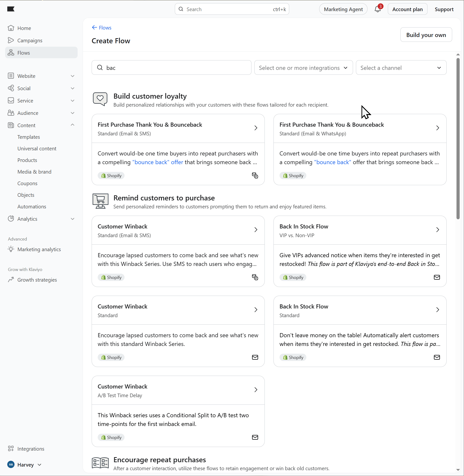
Task: Expand the Social sidebar section
Action: click(72, 88)
